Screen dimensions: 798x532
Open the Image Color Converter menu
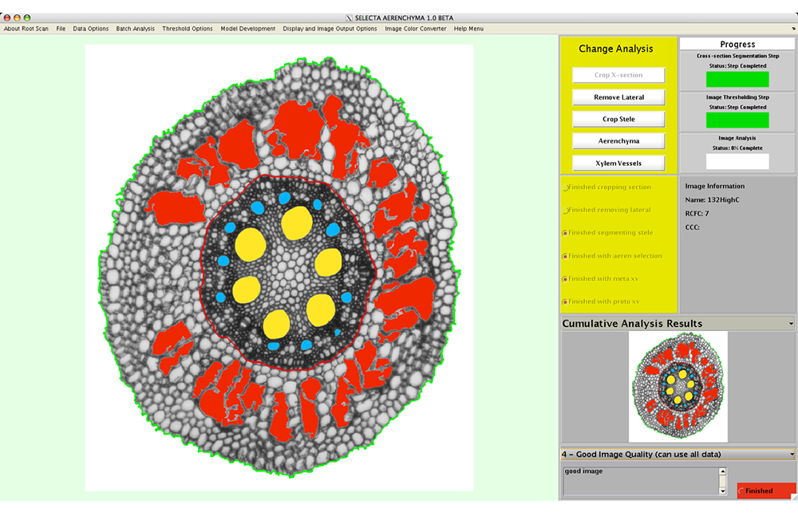point(416,29)
